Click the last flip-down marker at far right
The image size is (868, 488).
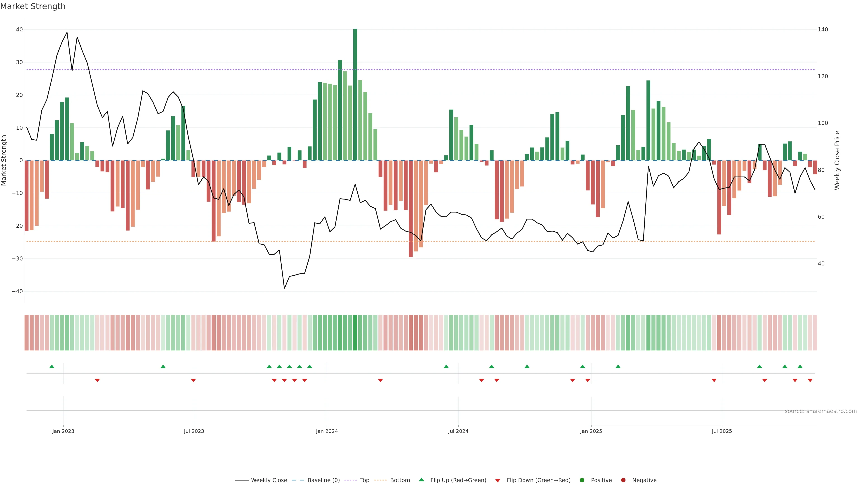[x=810, y=380]
